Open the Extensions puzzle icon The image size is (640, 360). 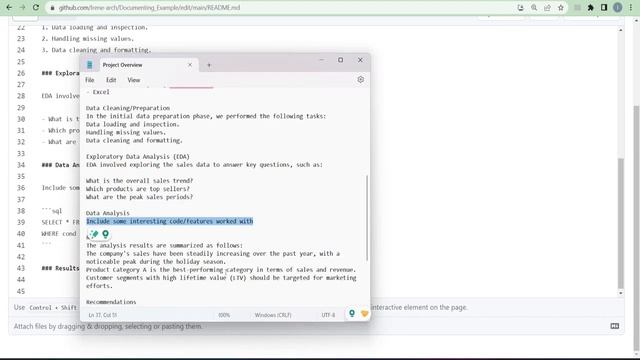coord(590,8)
